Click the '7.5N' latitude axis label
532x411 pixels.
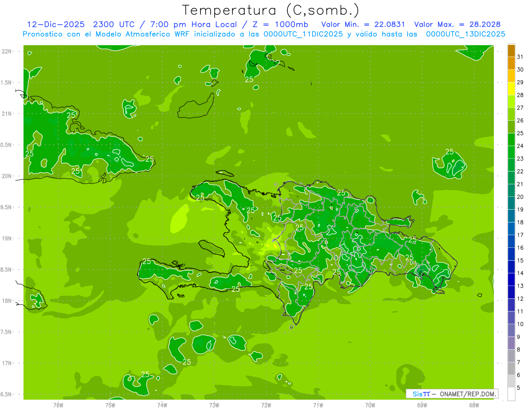point(7,332)
